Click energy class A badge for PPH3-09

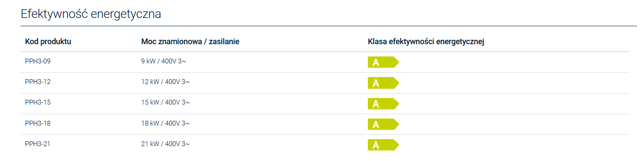pos(383,63)
